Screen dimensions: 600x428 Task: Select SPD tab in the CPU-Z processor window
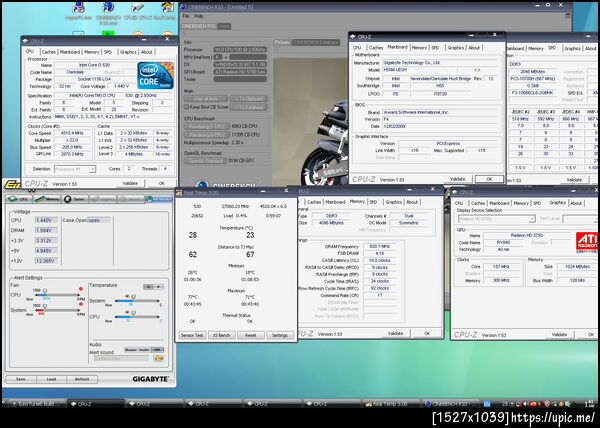[x=108, y=52]
